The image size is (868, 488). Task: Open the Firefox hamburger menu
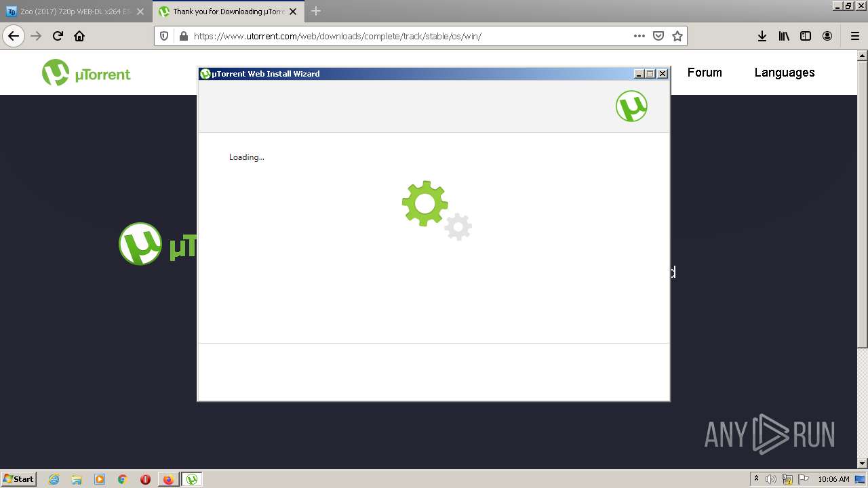tap(855, 36)
